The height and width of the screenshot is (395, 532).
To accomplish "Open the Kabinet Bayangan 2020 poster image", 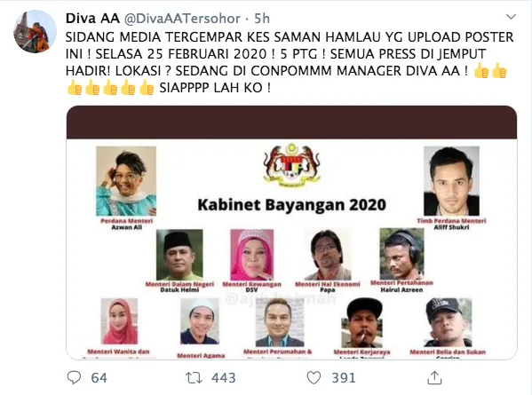I will point(291,233).
